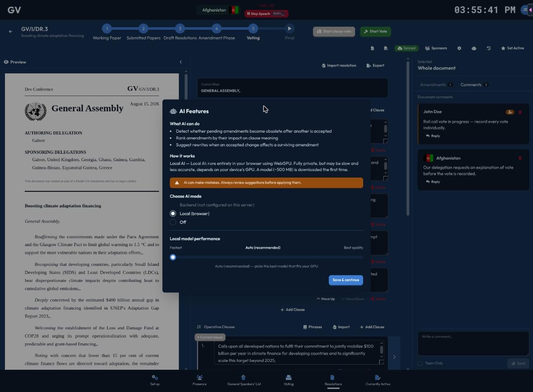This screenshot has width=533, height=392.
Task: Click the green Start Vote button
Action: [376, 31]
